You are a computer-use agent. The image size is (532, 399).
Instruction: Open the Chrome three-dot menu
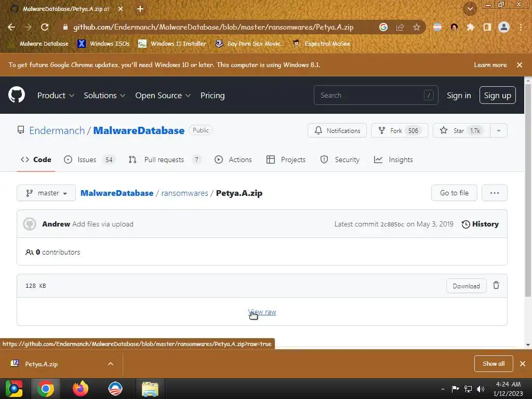[x=521, y=27]
